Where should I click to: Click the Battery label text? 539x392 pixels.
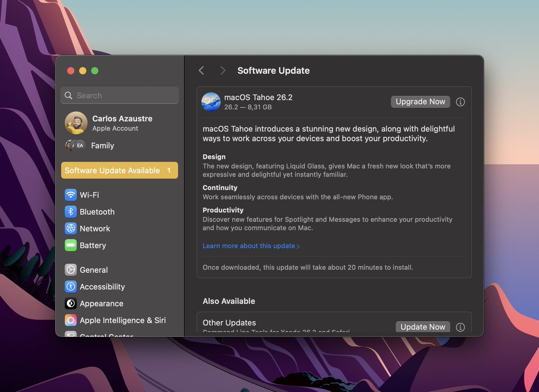(93, 246)
